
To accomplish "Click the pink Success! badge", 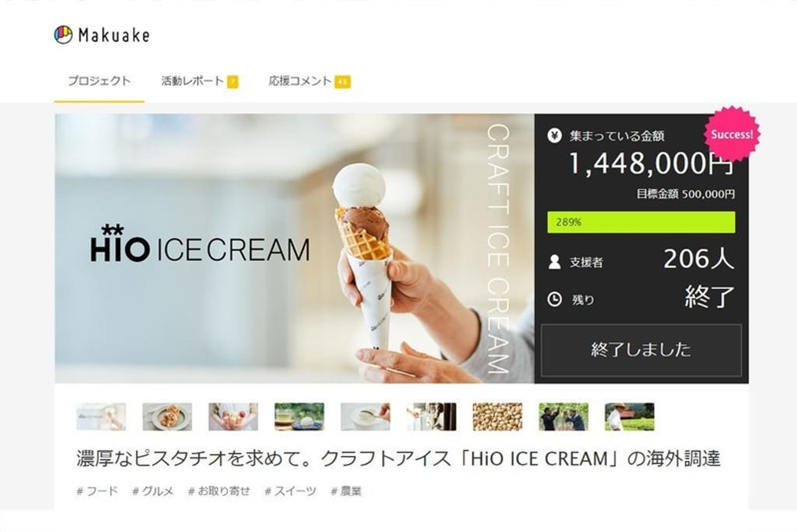I will pyautogui.click(x=732, y=135).
